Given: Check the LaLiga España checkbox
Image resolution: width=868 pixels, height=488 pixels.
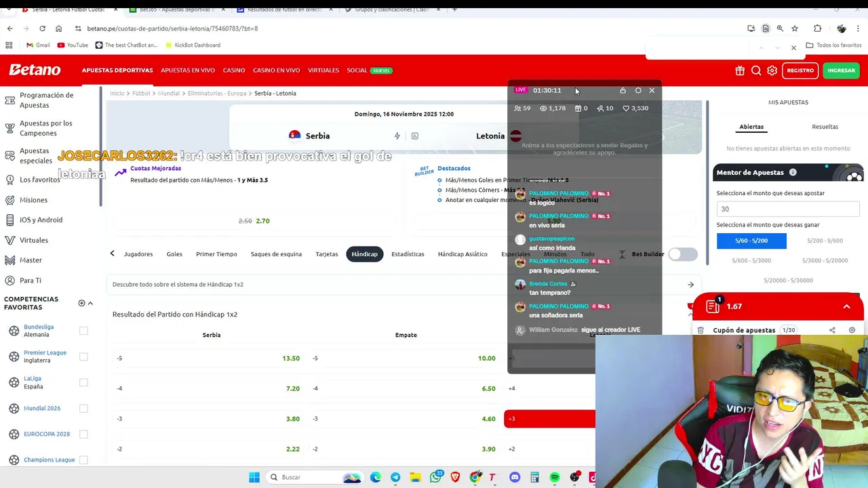Looking at the screenshot, I should point(83,382).
